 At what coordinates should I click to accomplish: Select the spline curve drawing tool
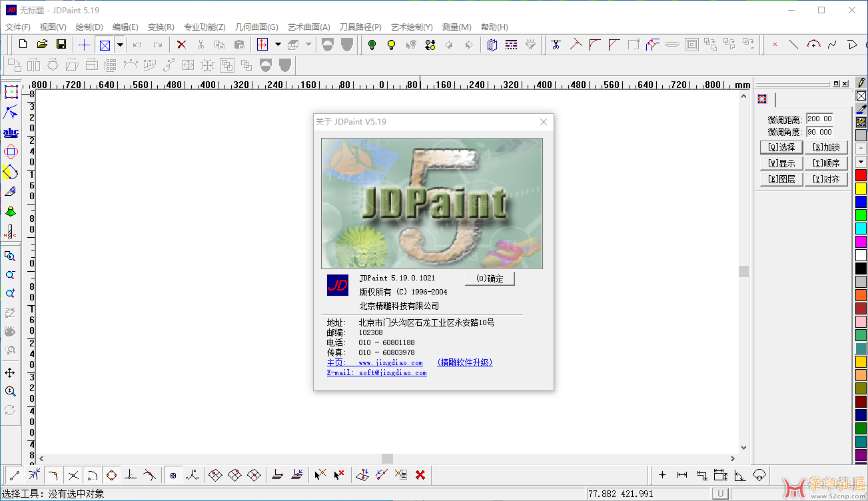click(832, 45)
